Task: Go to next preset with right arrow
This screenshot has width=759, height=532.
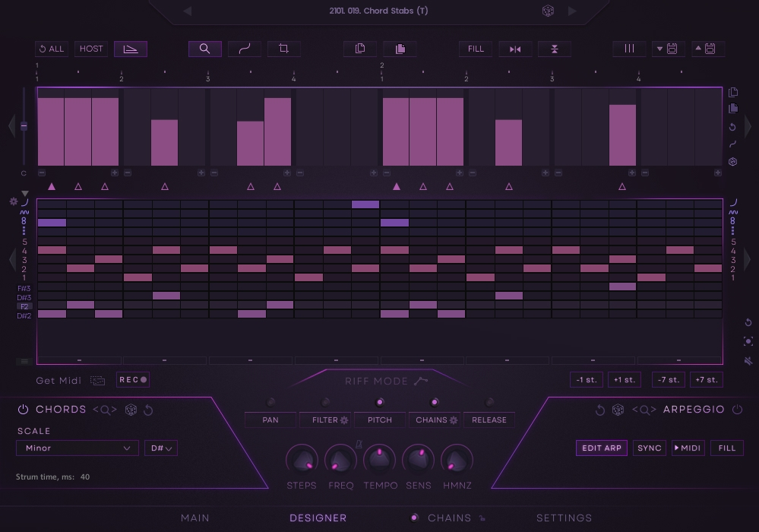Action: (x=573, y=11)
